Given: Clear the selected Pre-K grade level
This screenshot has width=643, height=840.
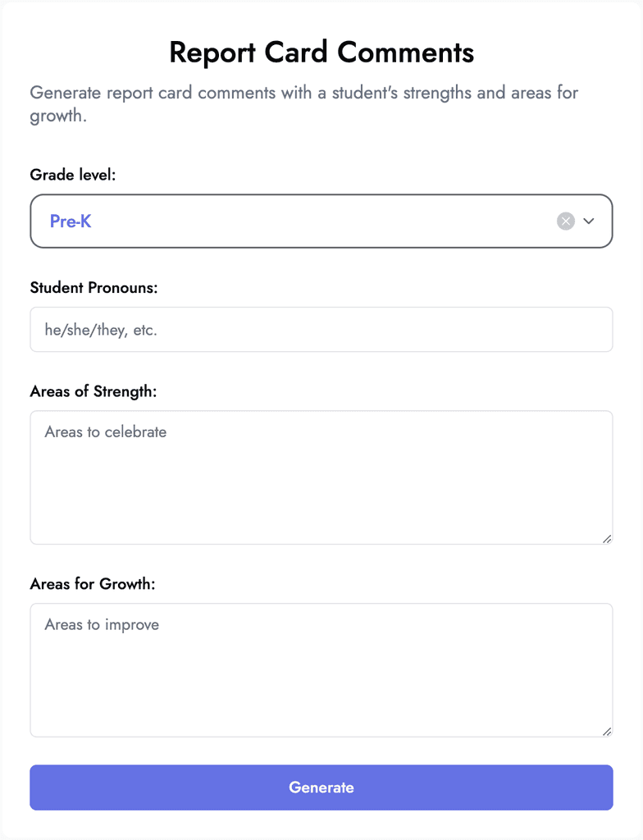Looking at the screenshot, I should (x=564, y=220).
